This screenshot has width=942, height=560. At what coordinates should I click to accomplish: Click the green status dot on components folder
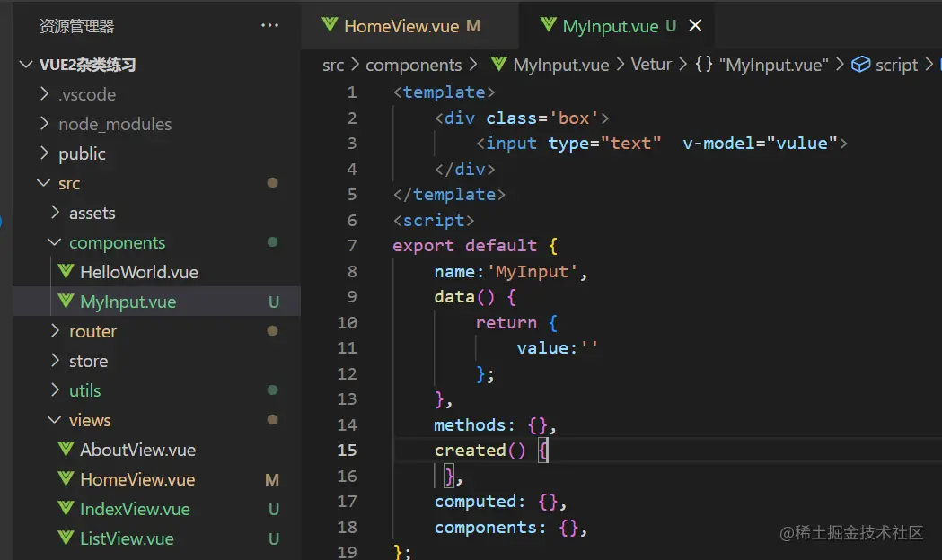coord(272,242)
